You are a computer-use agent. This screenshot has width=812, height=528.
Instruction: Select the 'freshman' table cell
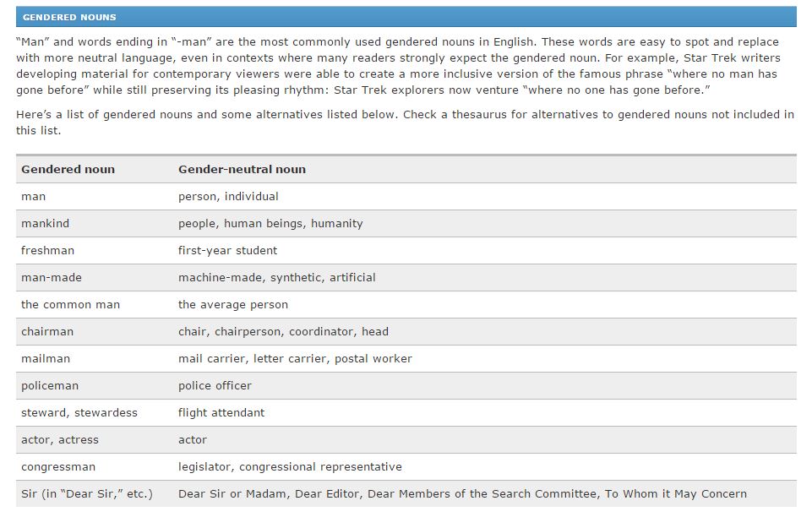click(47, 251)
